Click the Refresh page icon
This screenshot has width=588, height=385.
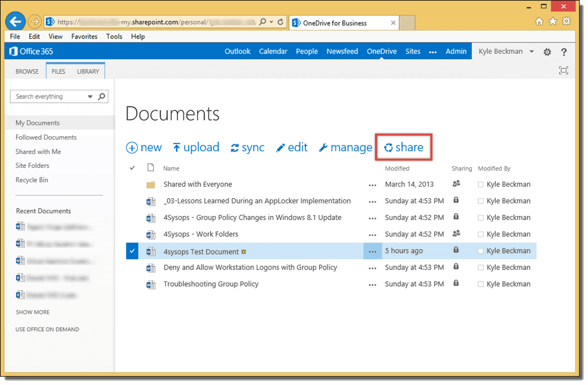[x=280, y=22]
